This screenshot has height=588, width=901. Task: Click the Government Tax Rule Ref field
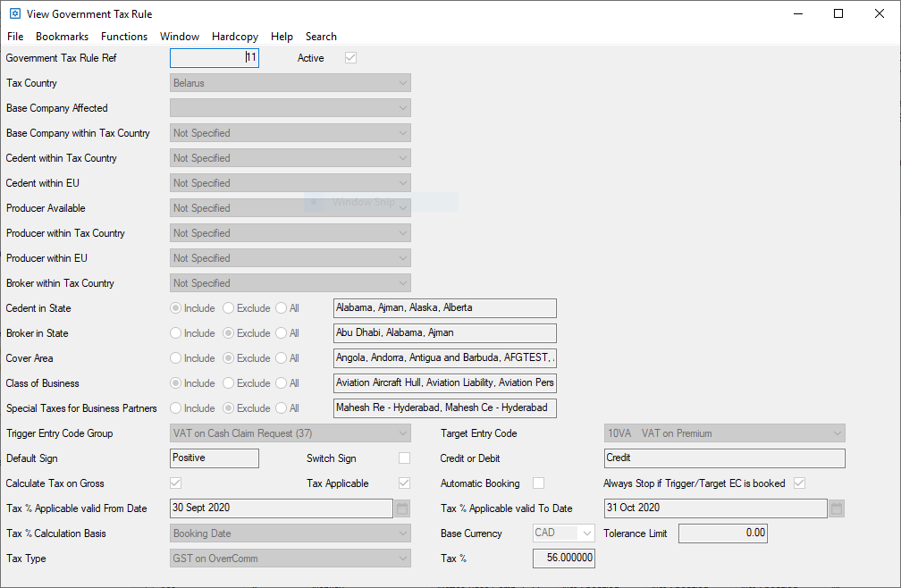[x=215, y=58]
